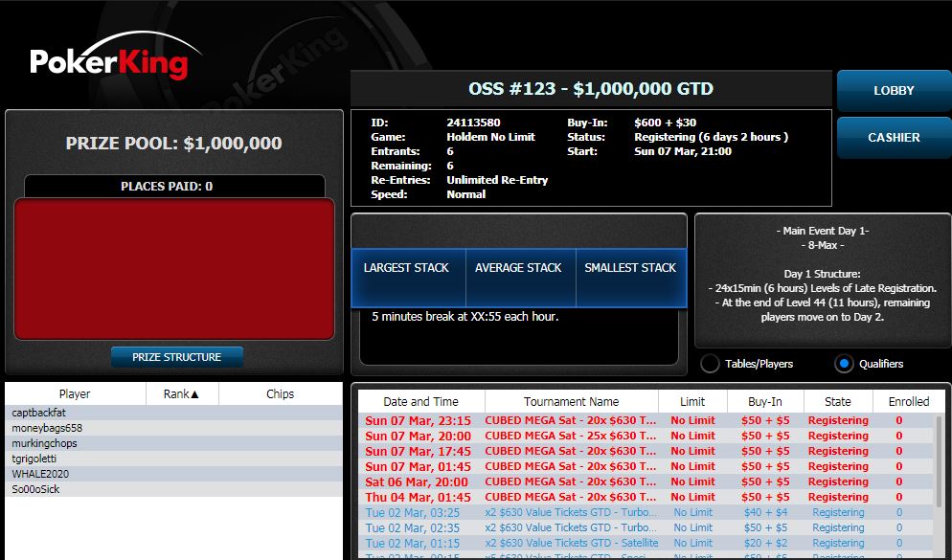This screenshot has height=560, width=952.
Task: Click the $20 + $2 buy-in cell
Action: (x=765, y=543)
